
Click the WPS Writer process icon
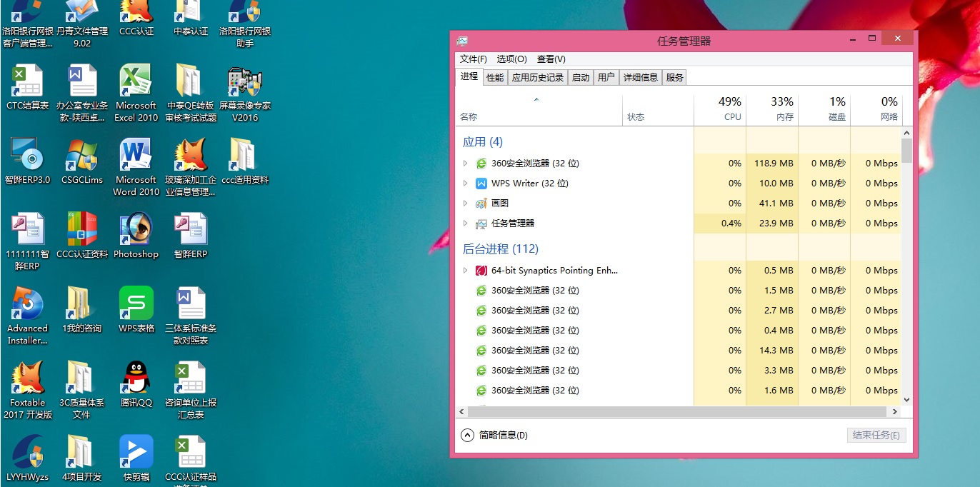481,184
